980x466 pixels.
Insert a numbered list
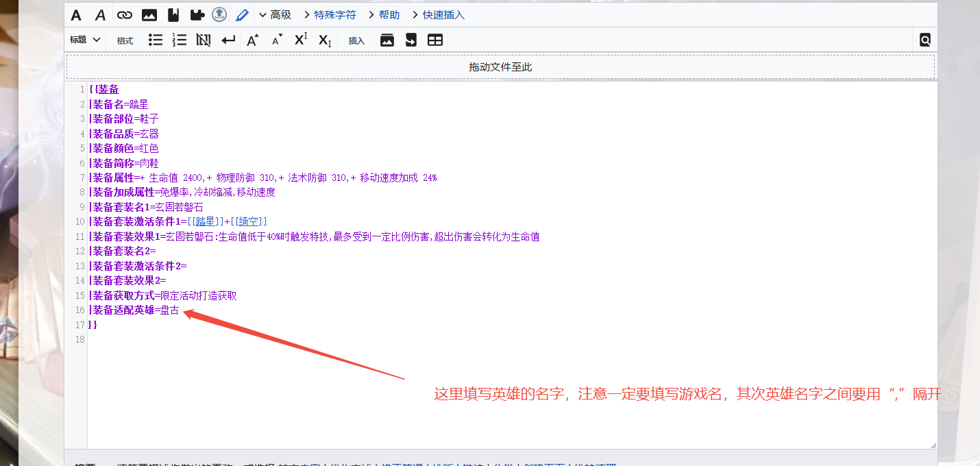point(180,40)
